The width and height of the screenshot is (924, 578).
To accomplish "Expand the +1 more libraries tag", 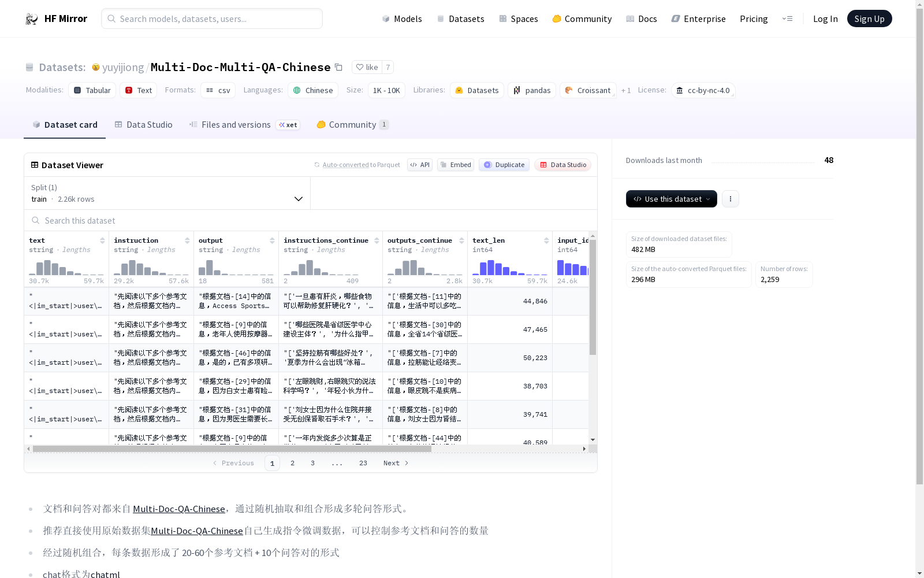I will click(x=626, y=90).
